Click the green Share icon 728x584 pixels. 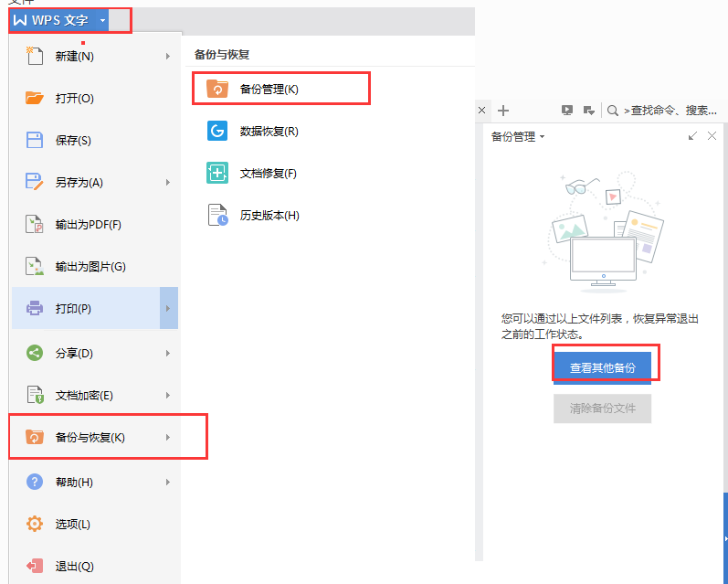[x=35, y=353]
